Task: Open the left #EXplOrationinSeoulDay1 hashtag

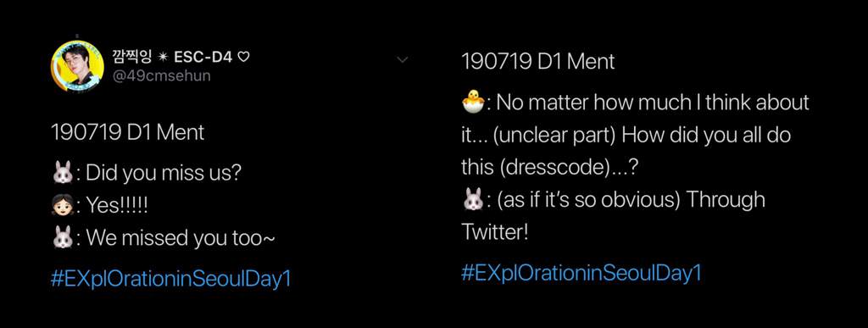Action: tap(170, 279)
